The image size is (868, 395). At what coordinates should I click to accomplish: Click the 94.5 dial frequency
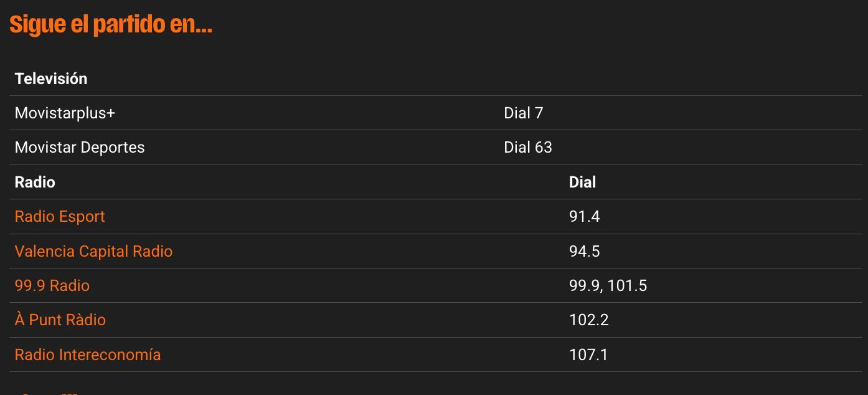[x=584, y=252]
